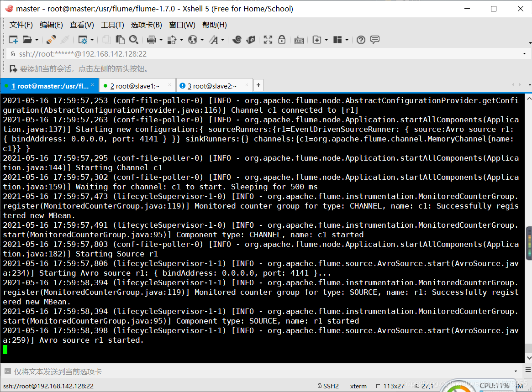532x392 pixels.
Task: Expand the compose bar dropdown arrow
Action: (x=516, y=371)
